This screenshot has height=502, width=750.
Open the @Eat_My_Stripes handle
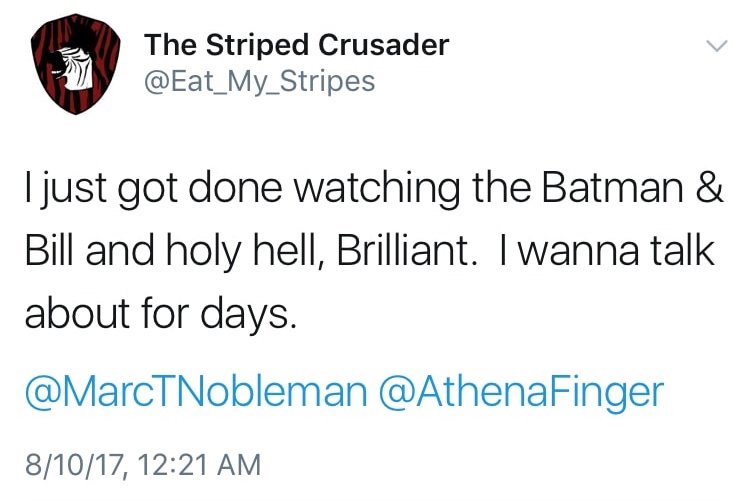point(260,80)
